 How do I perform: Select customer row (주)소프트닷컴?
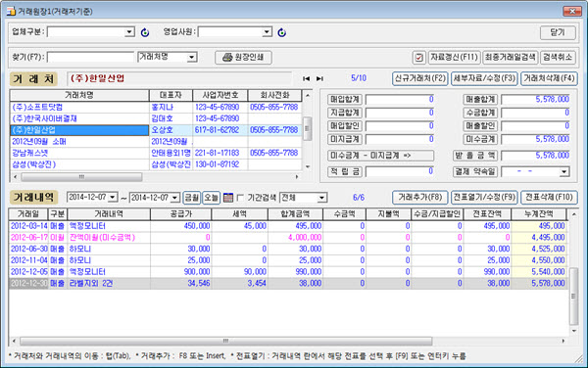(156, 107)
